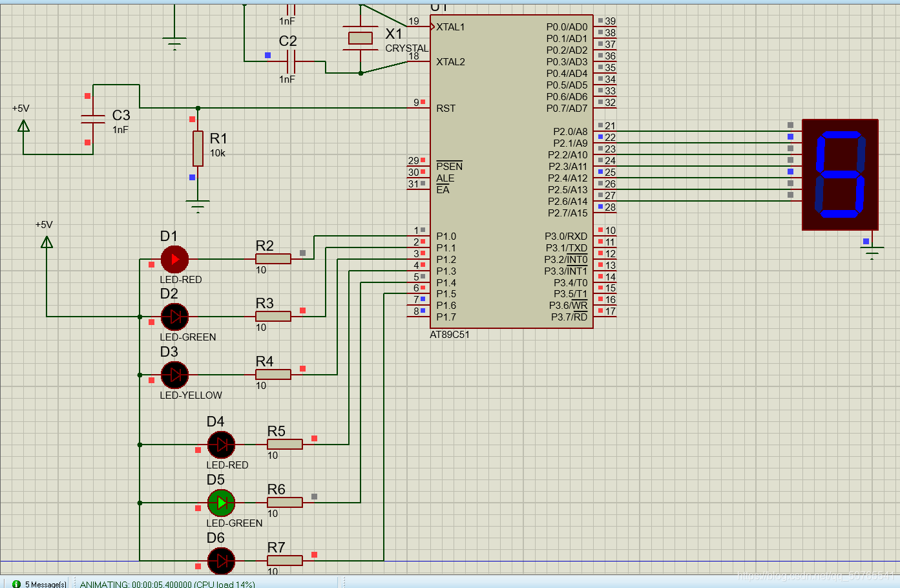Select ground terminal under R1
900x588 pixels.
198,207
